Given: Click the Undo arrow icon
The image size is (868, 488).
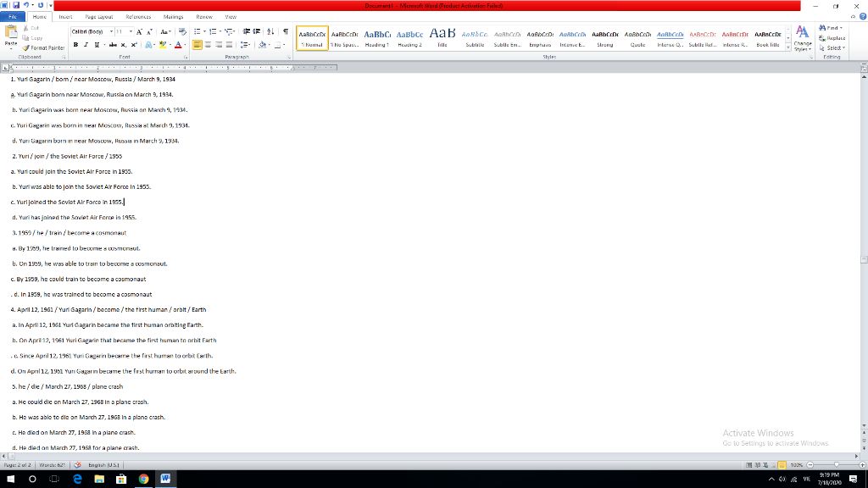Looking at the screenshot, I should click(28, 5).
